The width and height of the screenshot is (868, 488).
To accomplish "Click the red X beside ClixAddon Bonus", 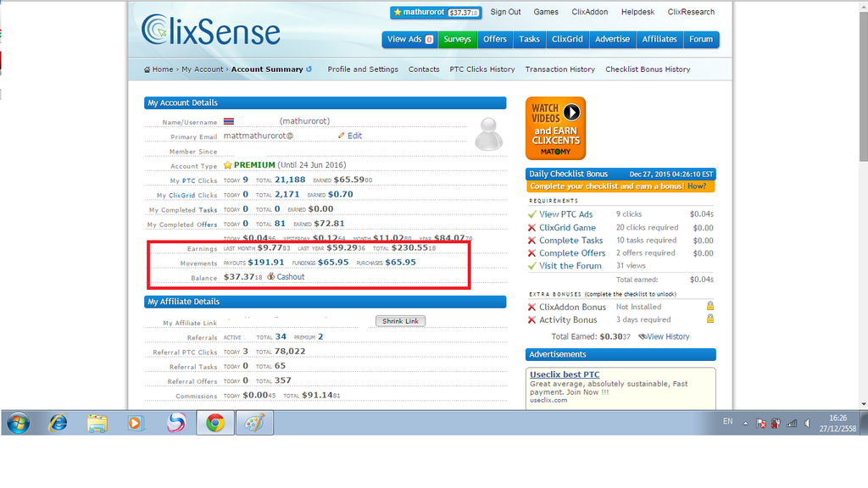I will [532, 307].
